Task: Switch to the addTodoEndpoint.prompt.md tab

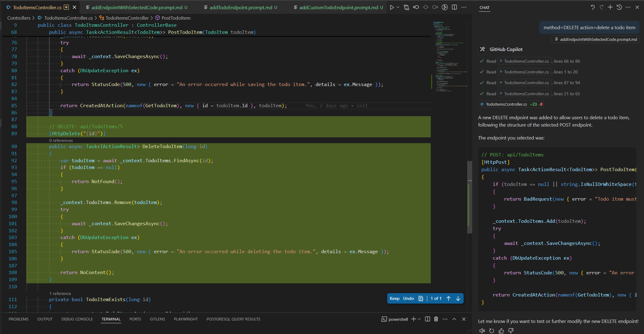Action: point(240,7)
